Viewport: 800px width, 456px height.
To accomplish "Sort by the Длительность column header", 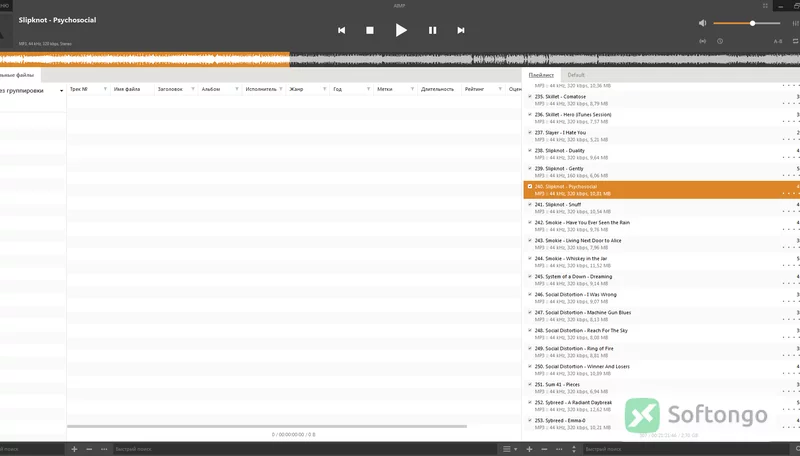I will [x=437, y=89].
